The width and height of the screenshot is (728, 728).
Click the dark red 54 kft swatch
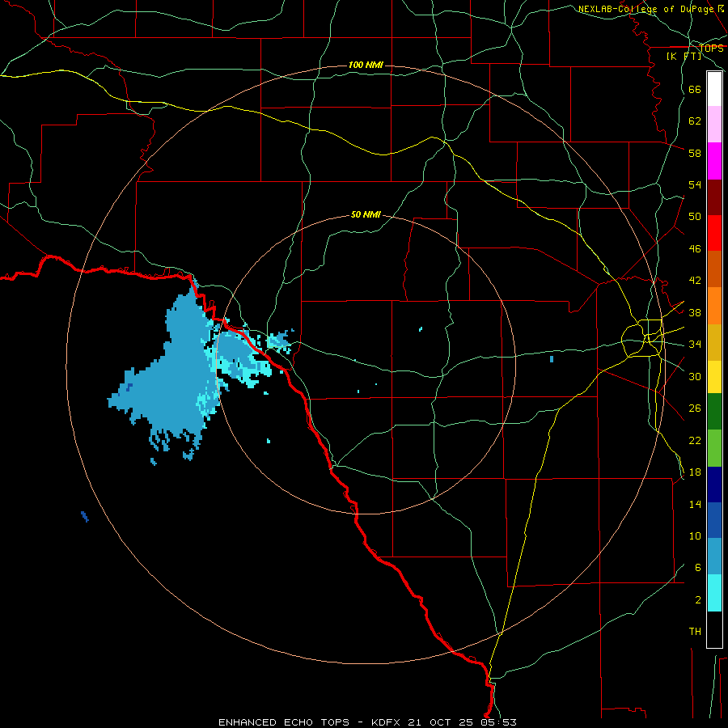(x=714, y=197)
